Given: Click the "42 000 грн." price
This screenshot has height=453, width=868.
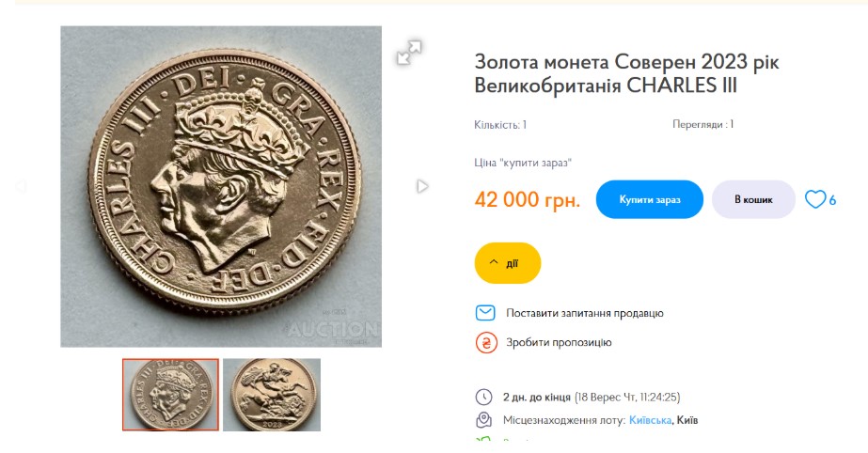Looking at the screenshot, I should pyautogui.click(x=528, y=200).
